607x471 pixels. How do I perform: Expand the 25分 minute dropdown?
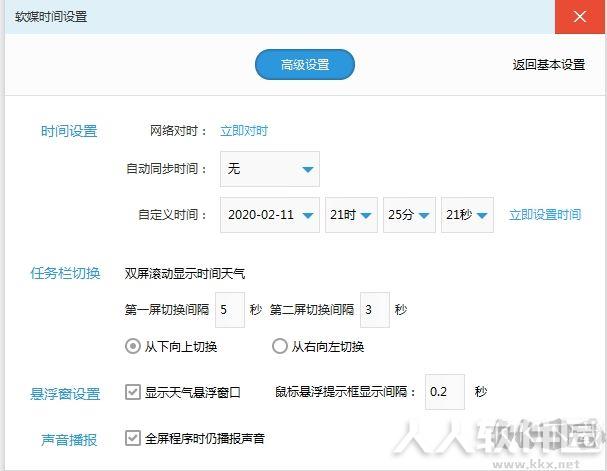[x=409, y=215]
